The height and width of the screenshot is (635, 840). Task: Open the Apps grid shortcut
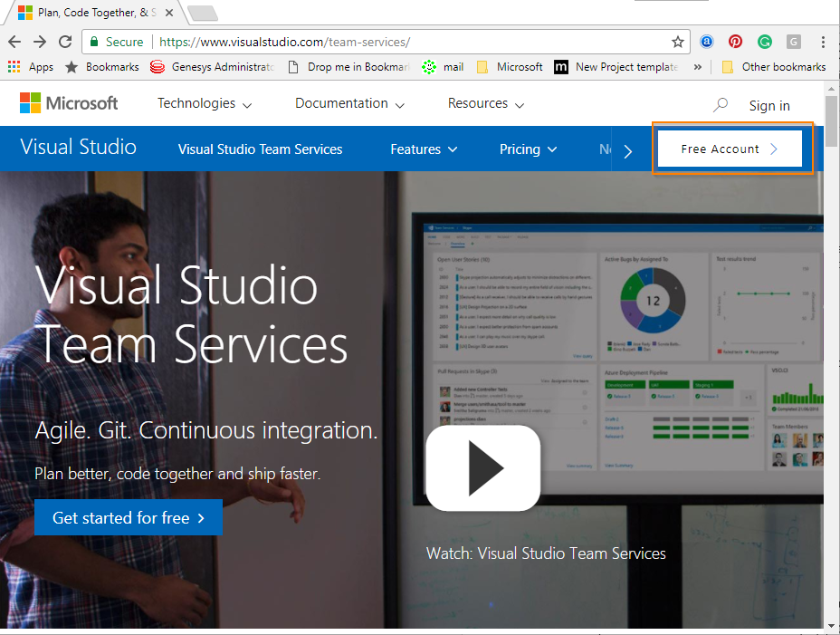31,67
